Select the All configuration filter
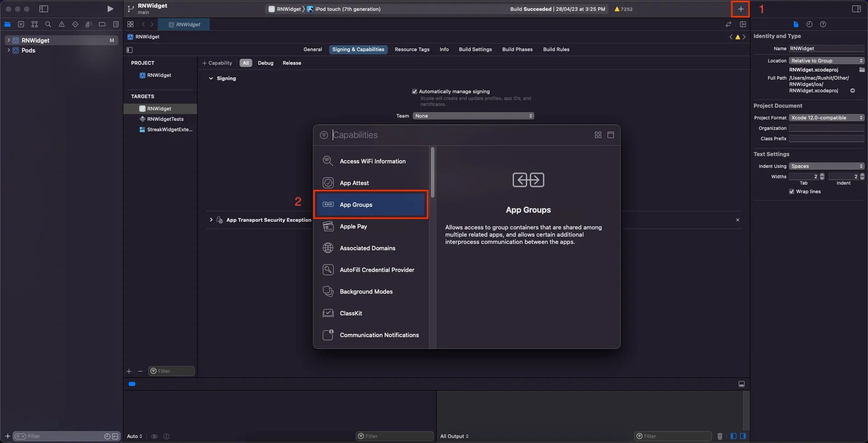 click(245, 63)
